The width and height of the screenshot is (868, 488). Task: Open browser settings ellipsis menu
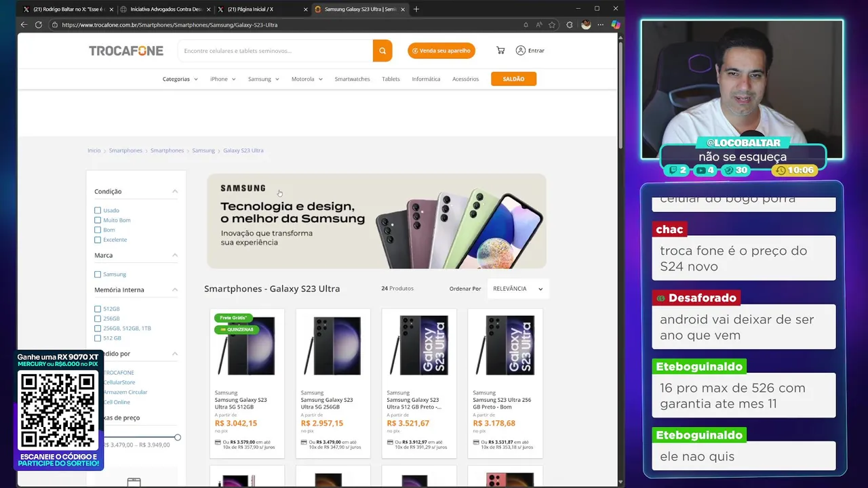600,24
